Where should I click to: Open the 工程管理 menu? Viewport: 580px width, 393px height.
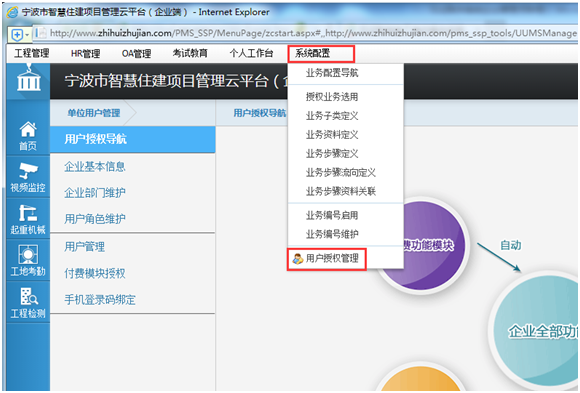coord(32,54)
